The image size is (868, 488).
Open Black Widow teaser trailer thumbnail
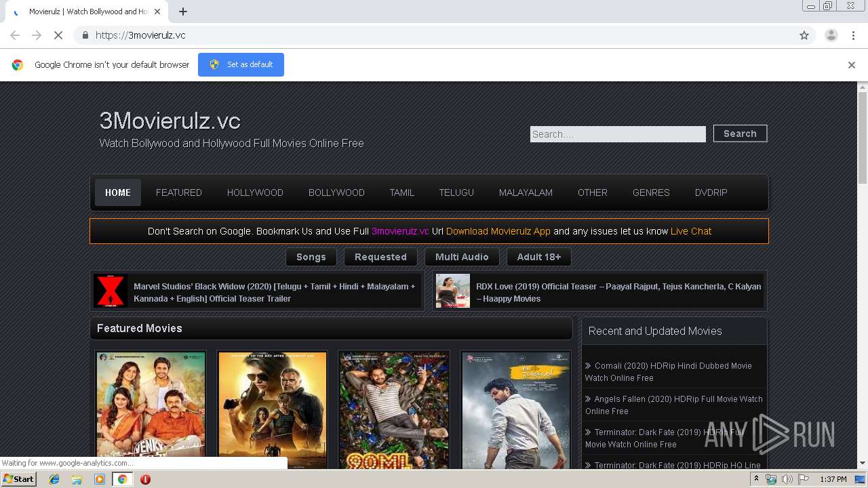pos(111,291)
